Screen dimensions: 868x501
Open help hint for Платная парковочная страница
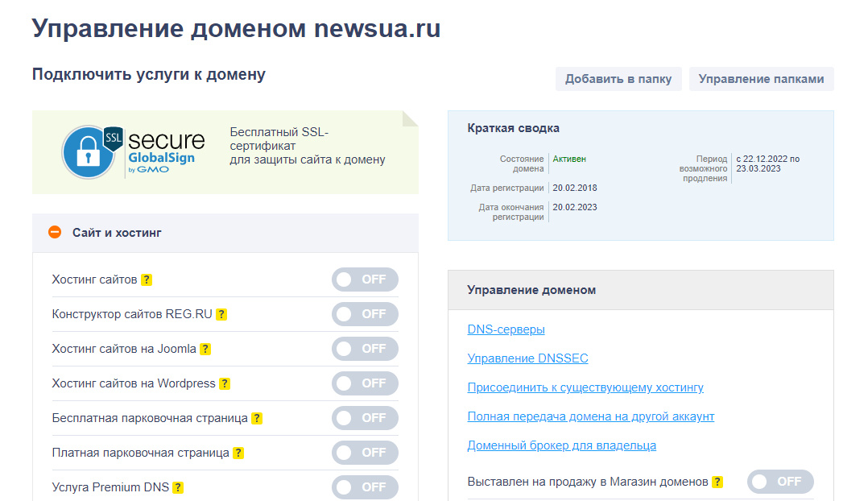(238, 453)
